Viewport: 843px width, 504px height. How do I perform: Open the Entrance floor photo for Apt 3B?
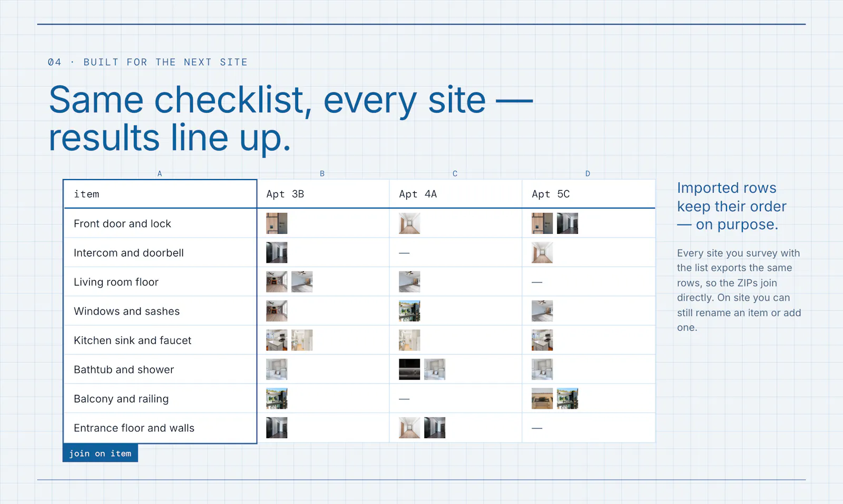coord(277,428)
